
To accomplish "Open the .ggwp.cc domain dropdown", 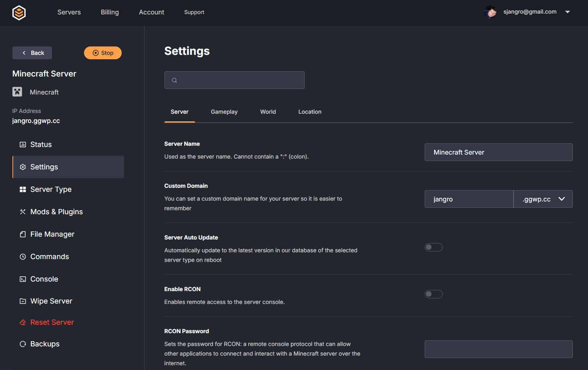I will [543, 199].
